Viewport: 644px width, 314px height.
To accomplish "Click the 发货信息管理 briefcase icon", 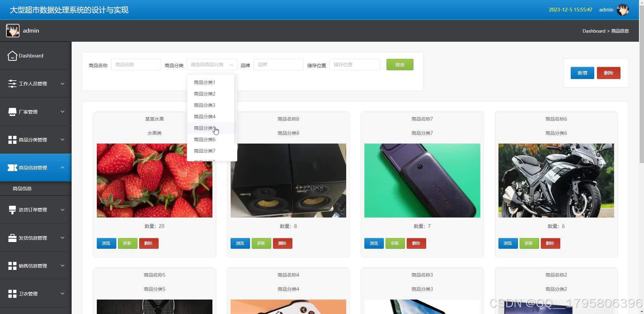I will pyautogui.click(x=12, y=238).
